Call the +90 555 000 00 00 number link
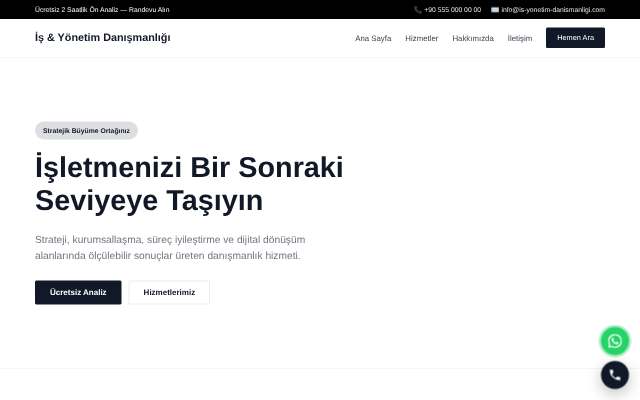640x400 pixels. pyautogui.click(x=452, y=10)
